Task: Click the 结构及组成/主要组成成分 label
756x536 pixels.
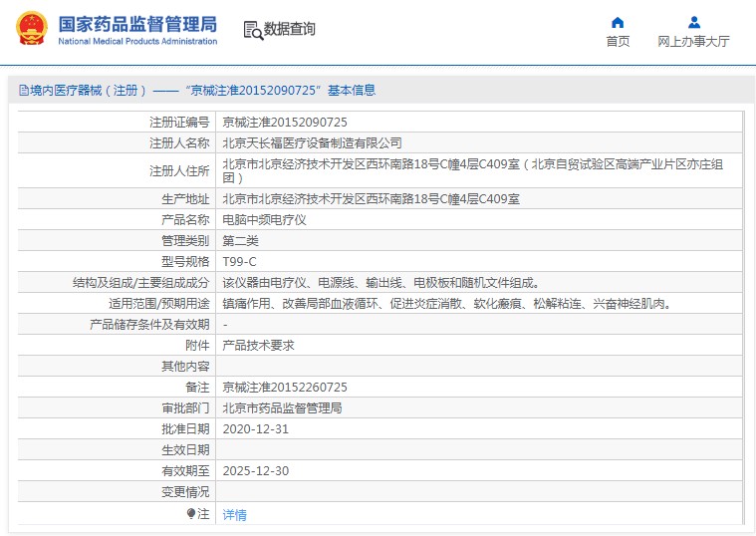Action: 140,283
